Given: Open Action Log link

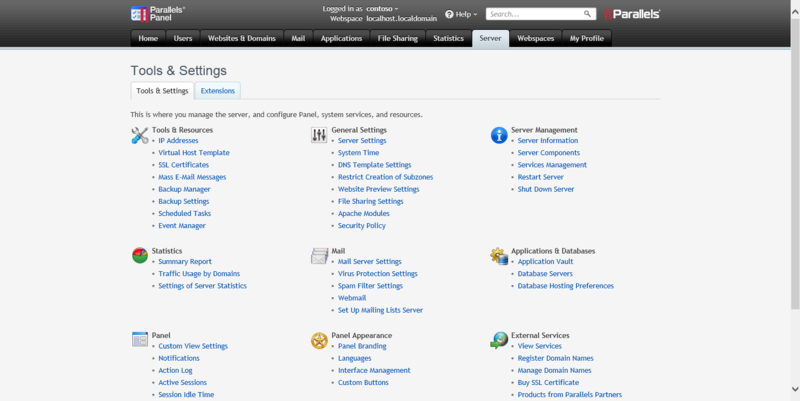Looking at the screenshot, I should click(176, 370).
